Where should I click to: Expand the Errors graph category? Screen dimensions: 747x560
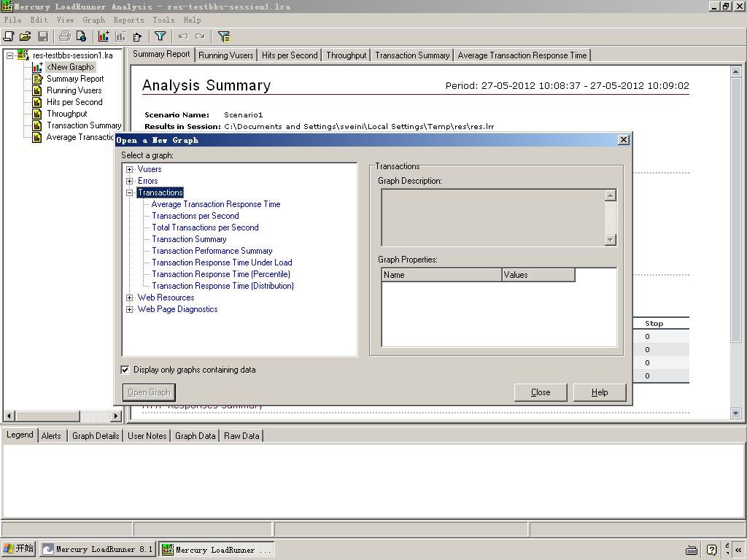tap(130, 181)
